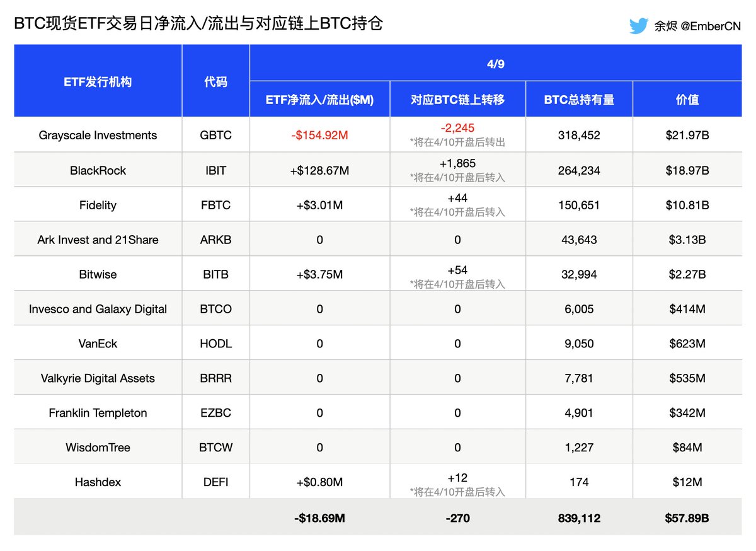
Task: Select the GBTC ticker cell
Action: click(215, 134)
